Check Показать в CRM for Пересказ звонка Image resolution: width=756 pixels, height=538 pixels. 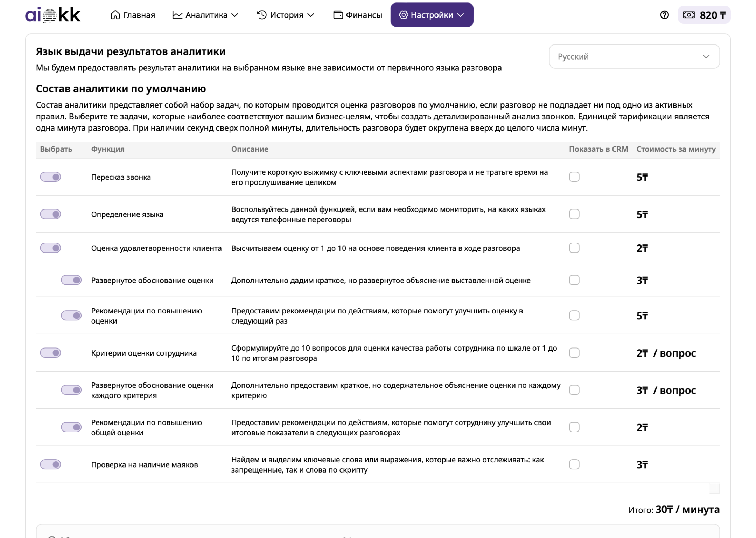574,177
